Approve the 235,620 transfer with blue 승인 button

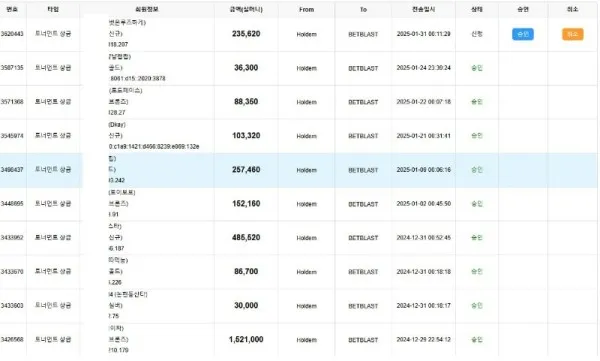point(523,34)
